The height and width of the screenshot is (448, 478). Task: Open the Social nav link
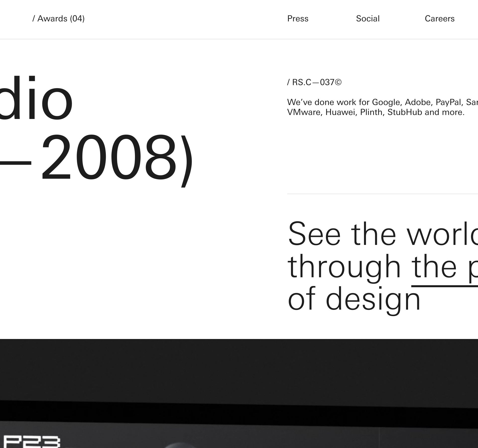(x=368, y=19)
